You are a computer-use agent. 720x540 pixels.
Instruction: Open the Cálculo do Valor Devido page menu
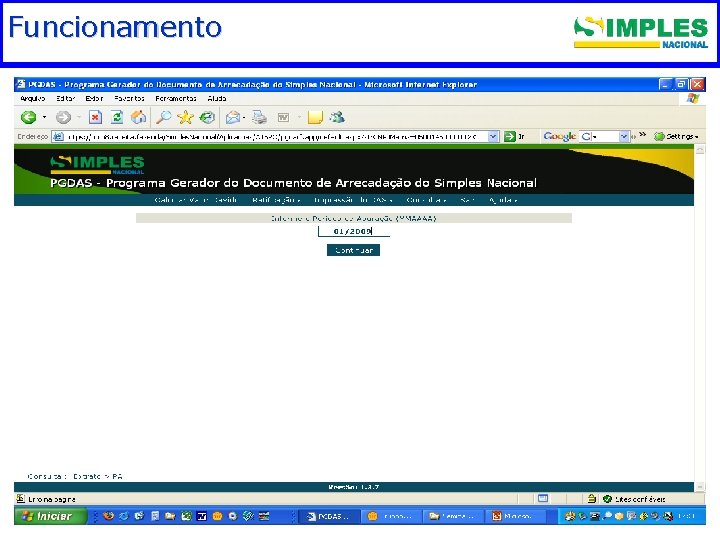click(196, 200)
